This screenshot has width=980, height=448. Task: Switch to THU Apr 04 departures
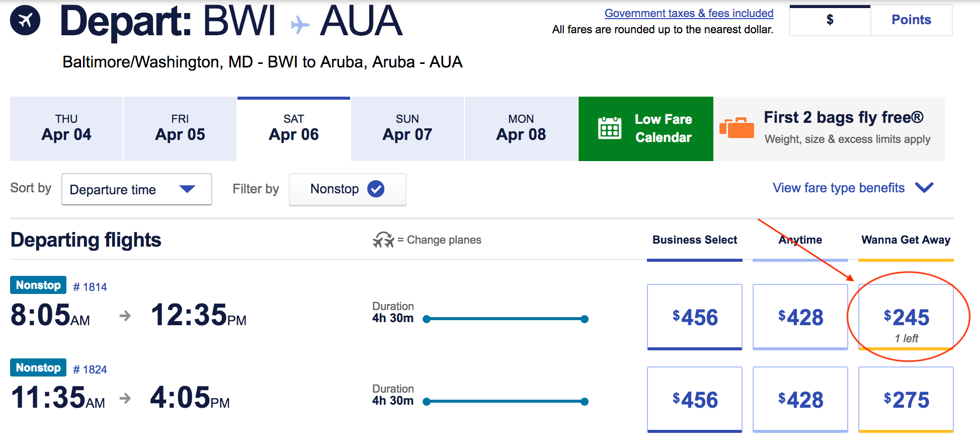[66, 128]
